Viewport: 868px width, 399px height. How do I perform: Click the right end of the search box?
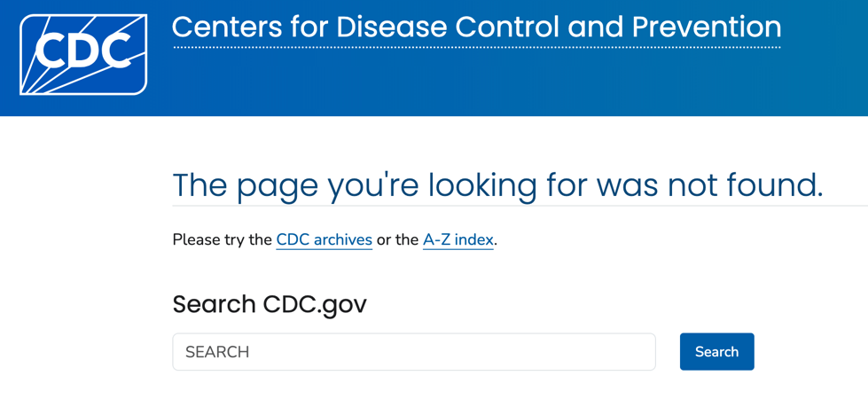(638, 352)
